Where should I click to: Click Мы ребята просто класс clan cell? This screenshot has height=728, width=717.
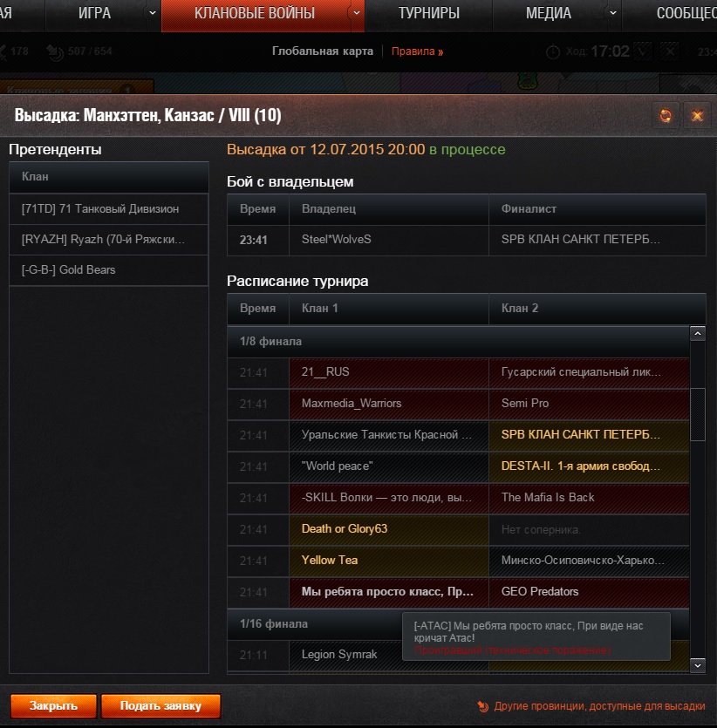389,592
